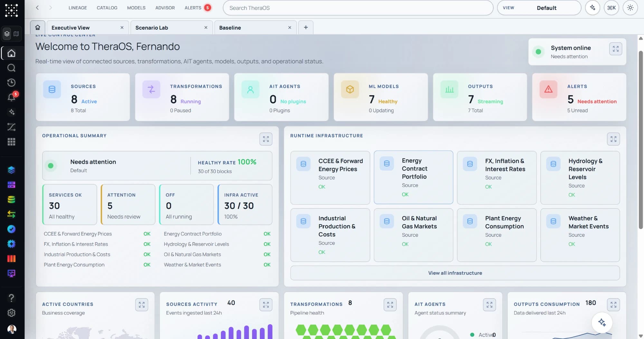Expand the Sources Activity panel

[266, 305]
